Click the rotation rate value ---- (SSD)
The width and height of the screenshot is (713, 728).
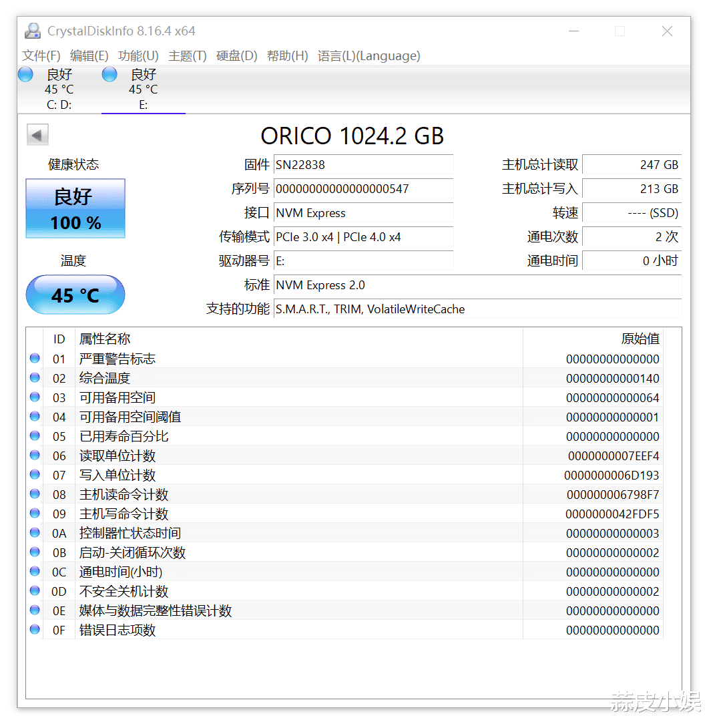(632, 213)
